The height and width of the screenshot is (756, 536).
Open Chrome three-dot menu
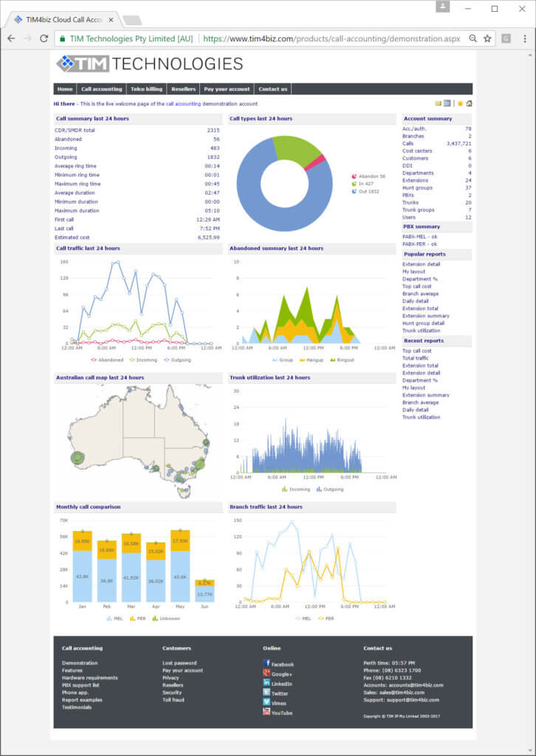525,38
